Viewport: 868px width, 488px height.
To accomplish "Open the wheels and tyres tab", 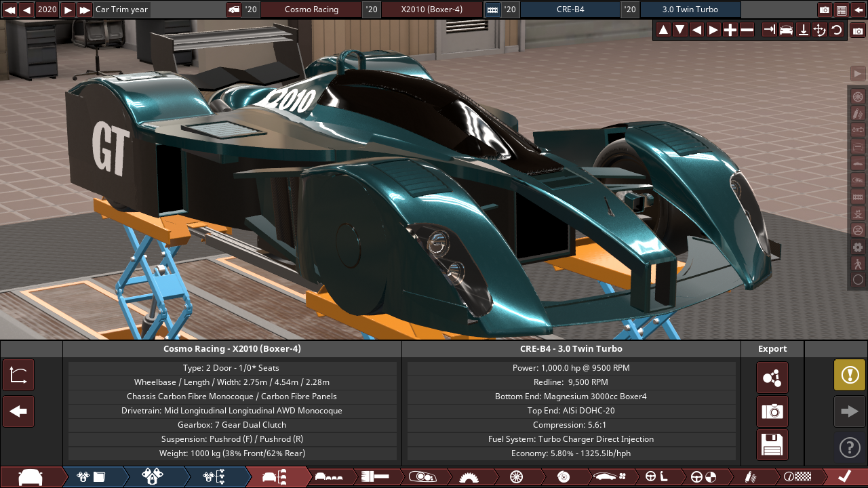I will click(x=516, y=477).
